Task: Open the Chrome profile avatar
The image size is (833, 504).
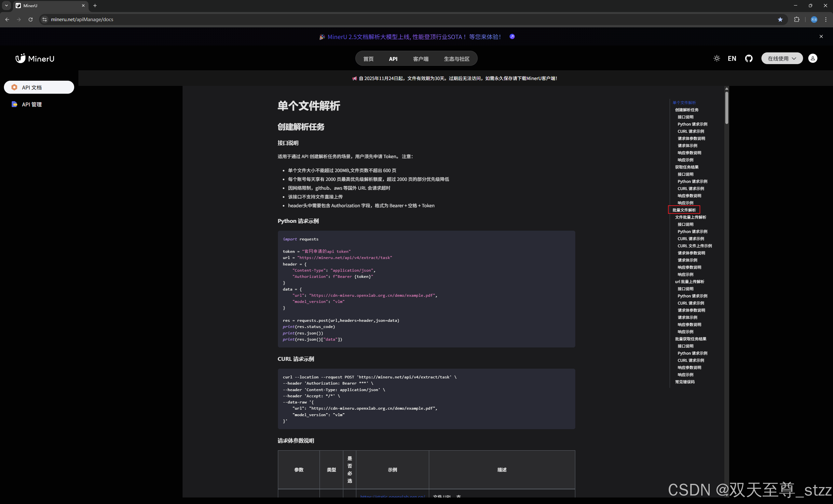Action: point(814,20)
